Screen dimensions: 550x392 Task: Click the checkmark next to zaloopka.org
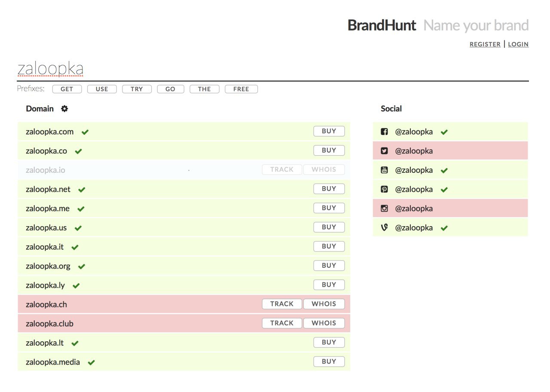[82, 266]
